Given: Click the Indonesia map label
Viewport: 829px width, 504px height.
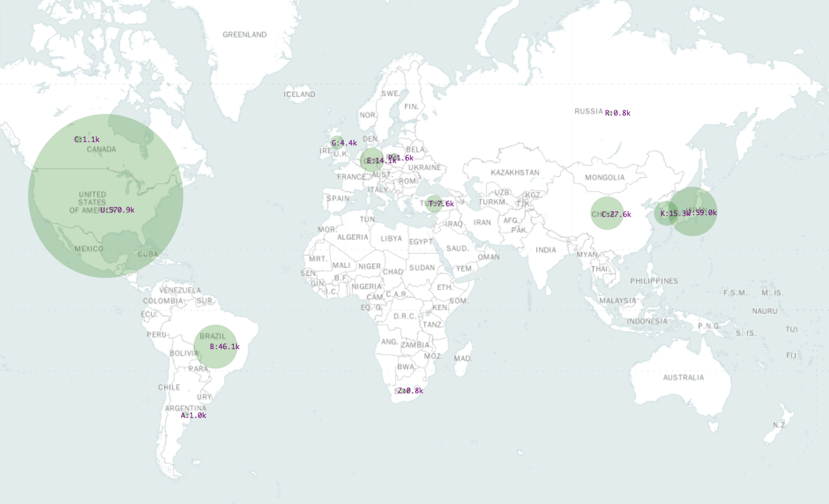Looking at the screenshot, I should click(x=646, y=322).
